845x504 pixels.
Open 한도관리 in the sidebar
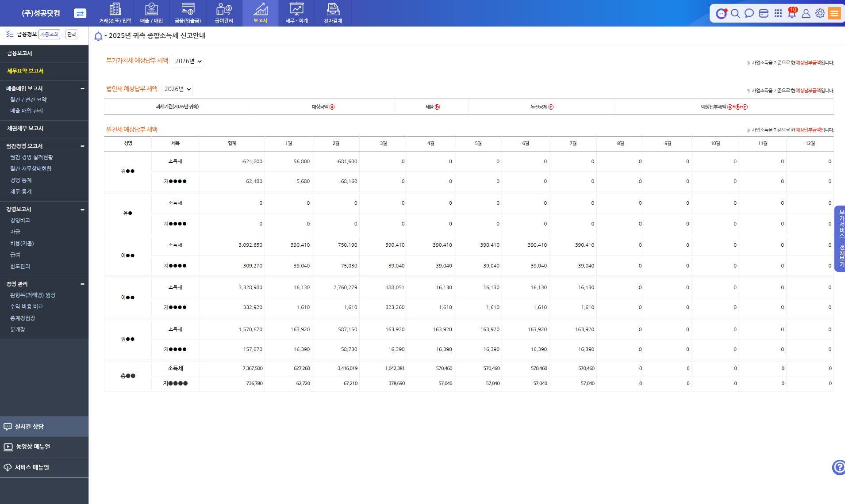pyautogui.click(x=20, y=267)
